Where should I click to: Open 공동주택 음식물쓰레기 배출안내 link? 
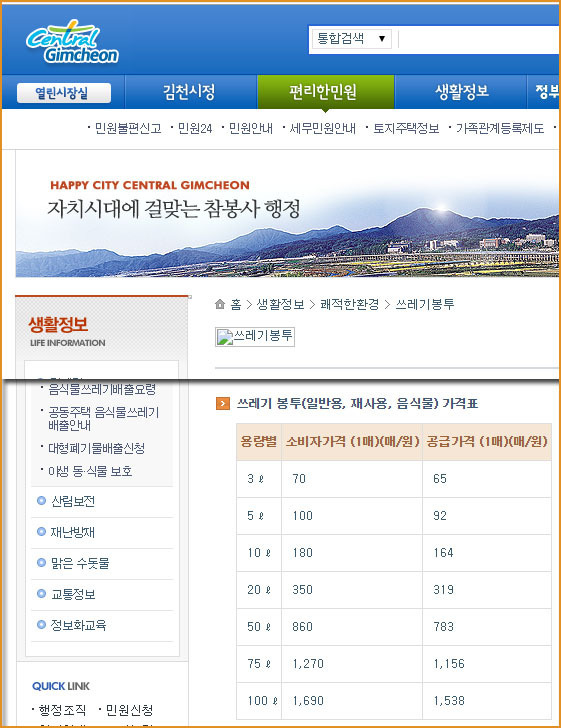[104, 418]
